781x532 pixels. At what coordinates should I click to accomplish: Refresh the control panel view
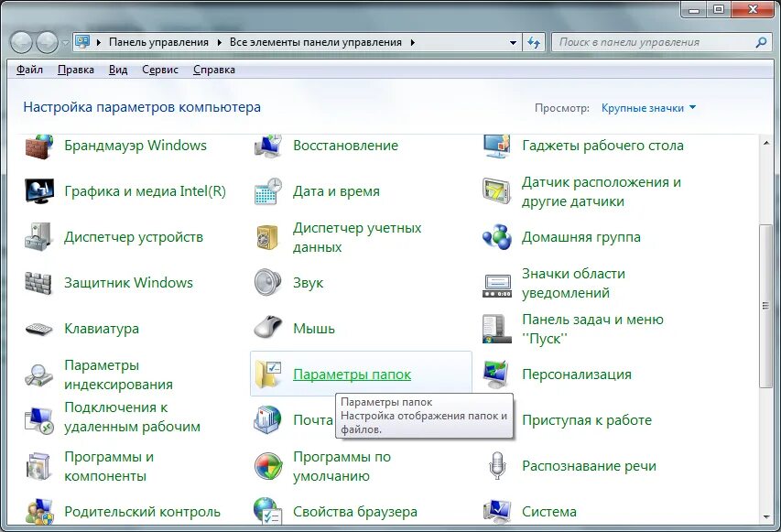[x=534, y=43]
